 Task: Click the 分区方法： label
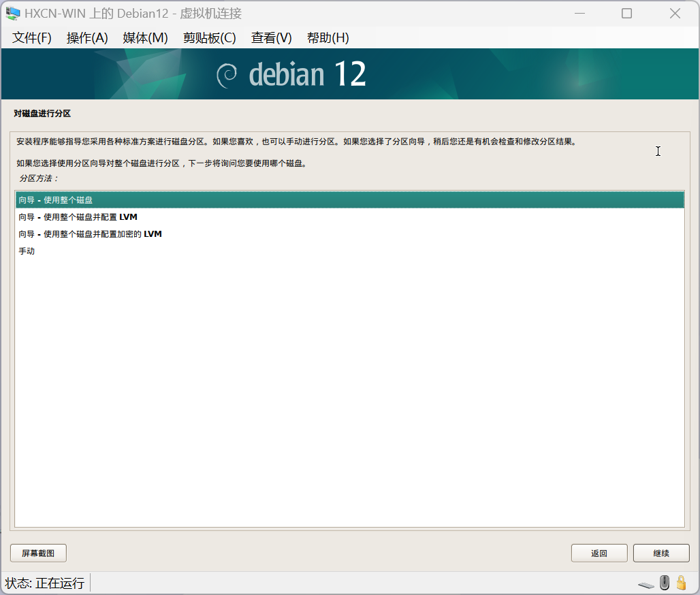pos(38,178)
